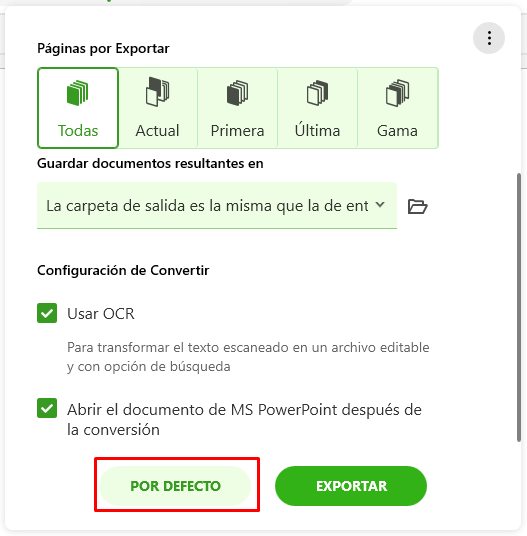Uncheck the Usar OCR checkbox

[47, 313]
